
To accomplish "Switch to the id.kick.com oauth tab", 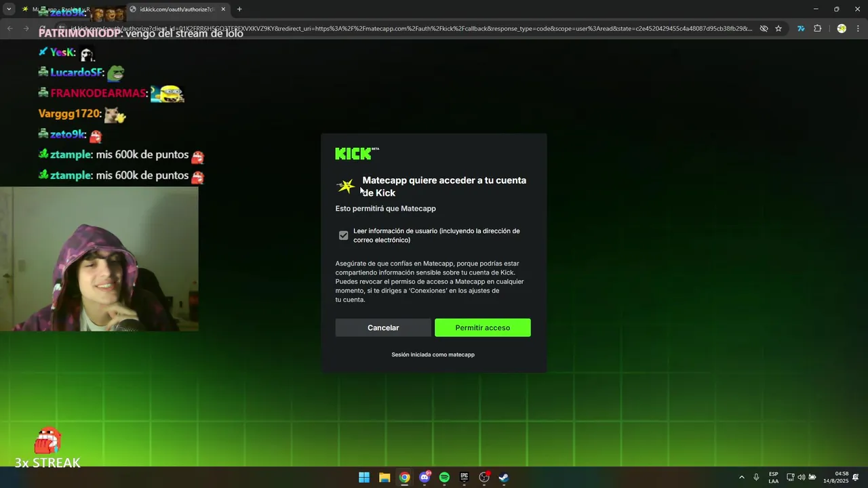I will tap(178, 9).
